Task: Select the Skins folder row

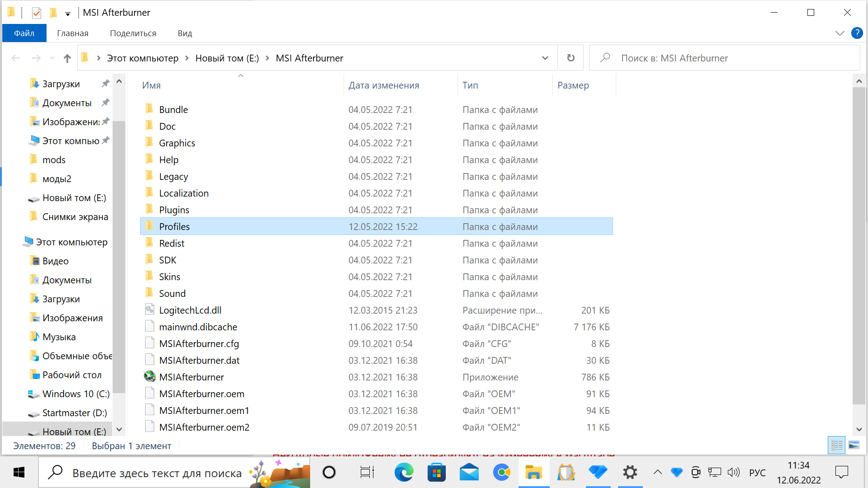Action: point(377,277)
